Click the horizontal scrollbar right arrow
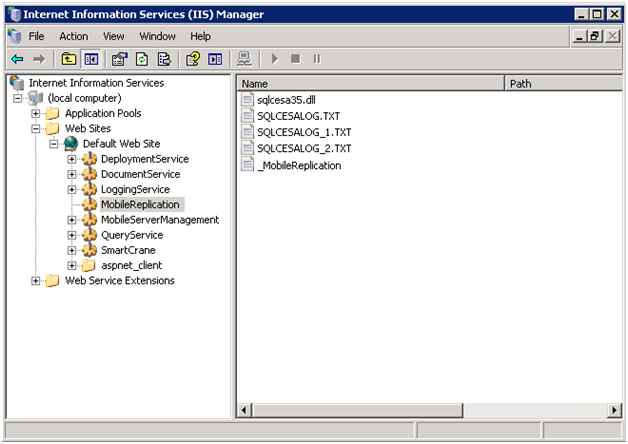This screenshot has width=628, height=444. click(614, 410)
